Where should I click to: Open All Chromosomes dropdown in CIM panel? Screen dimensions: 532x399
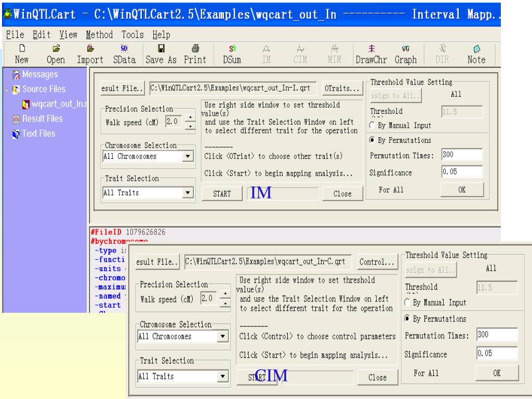pyautogui.click(x=222, y=337)
